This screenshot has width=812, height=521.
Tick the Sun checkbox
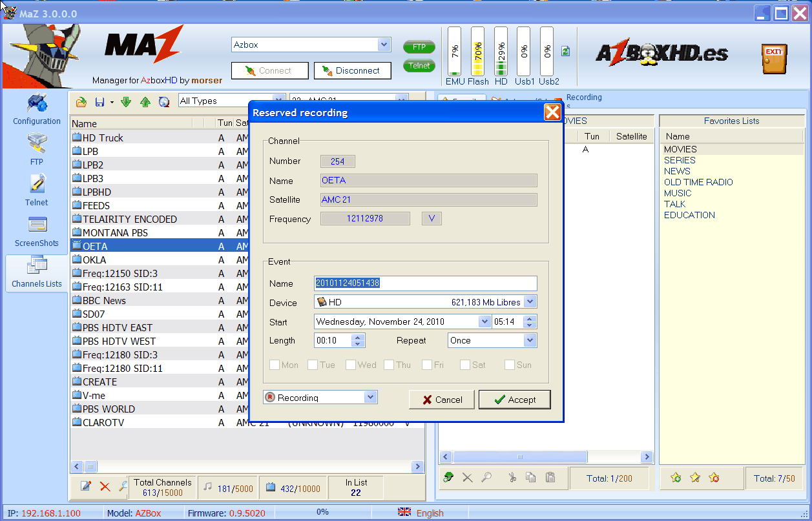tap(510, 365)
